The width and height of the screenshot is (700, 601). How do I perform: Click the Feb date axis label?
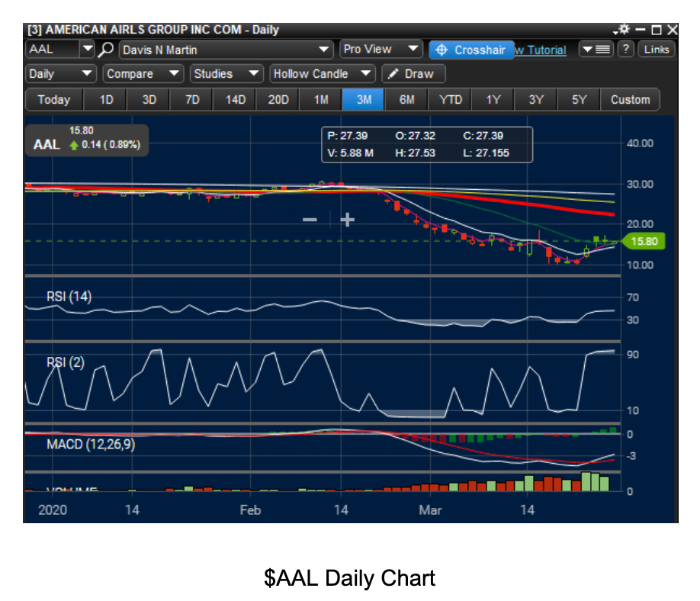[250, 510]
